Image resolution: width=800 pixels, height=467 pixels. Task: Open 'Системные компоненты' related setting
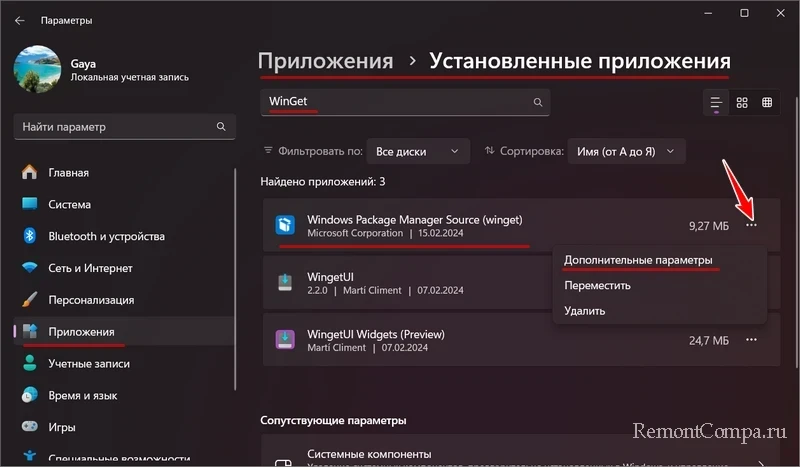coord(521,452)
